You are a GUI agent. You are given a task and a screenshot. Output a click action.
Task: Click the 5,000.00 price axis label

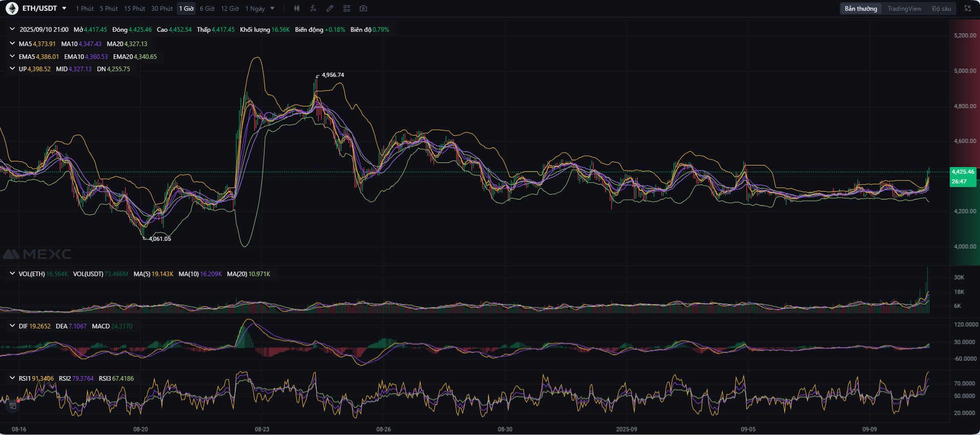pyautogui.click(x=965, y=71)
